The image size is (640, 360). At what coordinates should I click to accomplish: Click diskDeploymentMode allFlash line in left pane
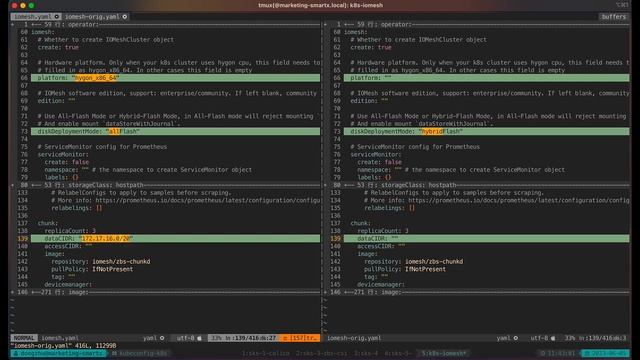pyautogui.click(x=176, y=131)
